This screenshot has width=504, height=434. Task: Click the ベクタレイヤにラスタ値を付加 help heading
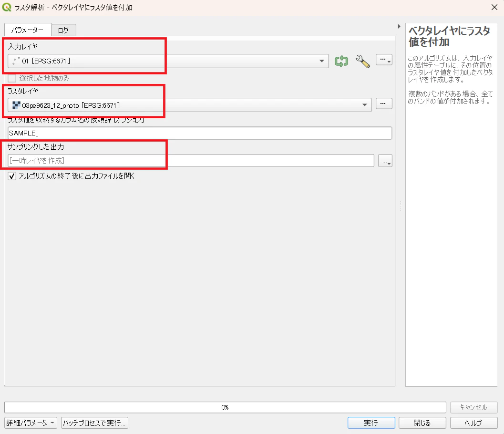pyautogui.click(x=449, y=36)
